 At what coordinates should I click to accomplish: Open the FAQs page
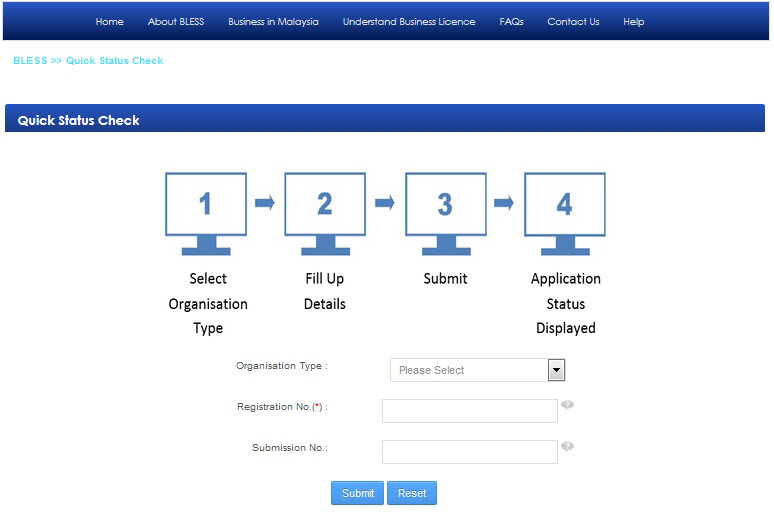click(511, 22)
